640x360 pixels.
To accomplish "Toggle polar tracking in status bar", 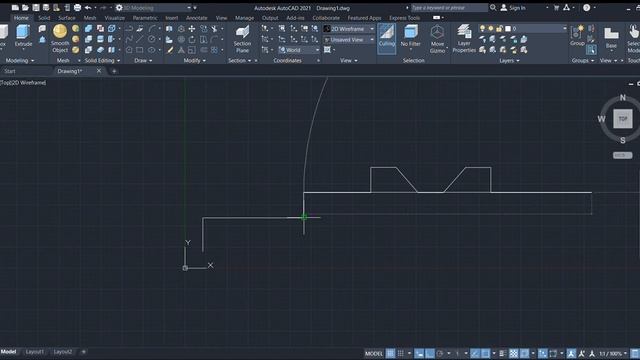I will click(440, 353).
